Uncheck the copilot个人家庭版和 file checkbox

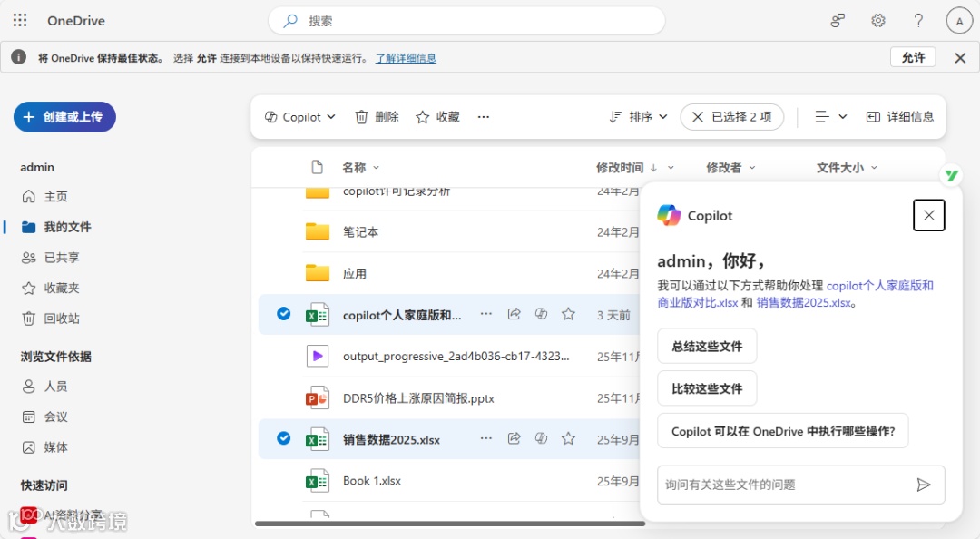[x=283, y=314]
